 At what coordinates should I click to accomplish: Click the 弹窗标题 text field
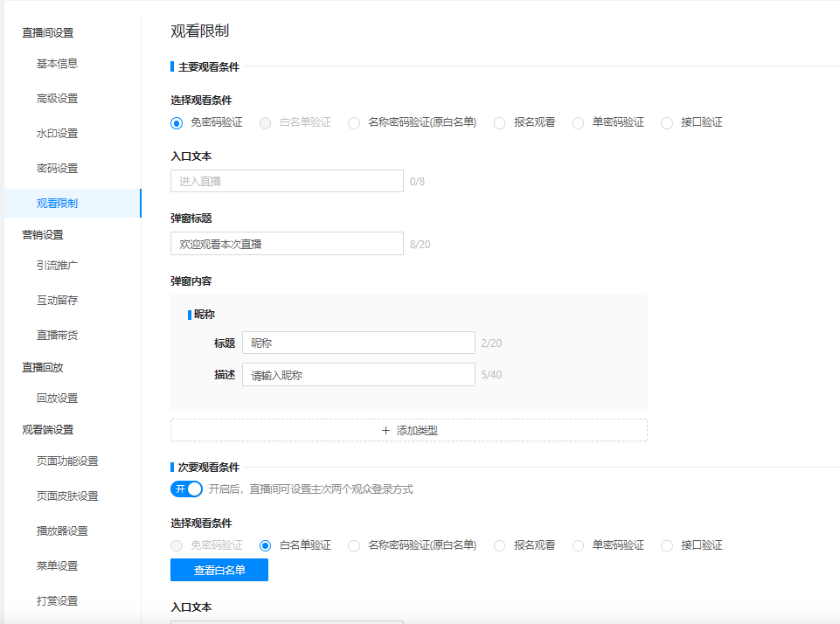(287, 244)
